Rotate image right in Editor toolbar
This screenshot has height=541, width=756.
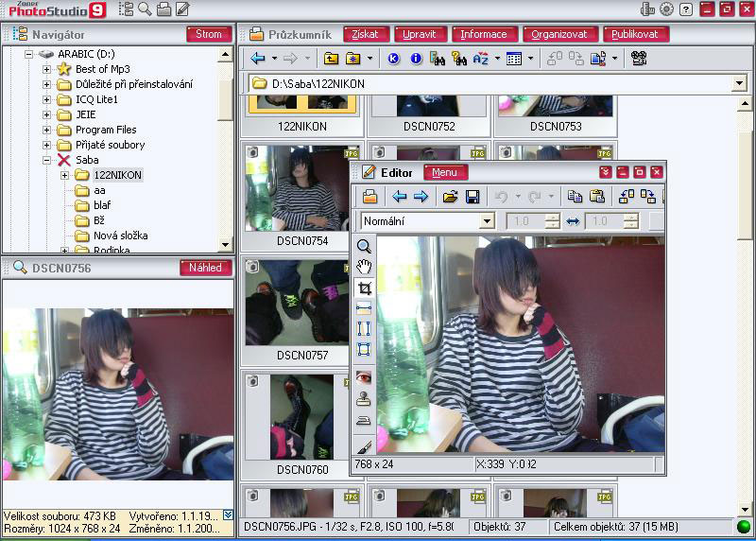[648, 197]
